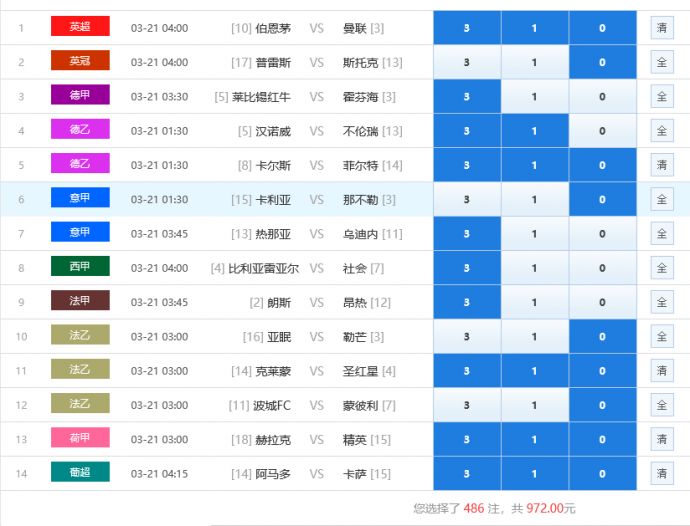
Task: Toggle the win (3) option for 普雷斯 vs 斯托克
Action: click(x=466, y=62)
